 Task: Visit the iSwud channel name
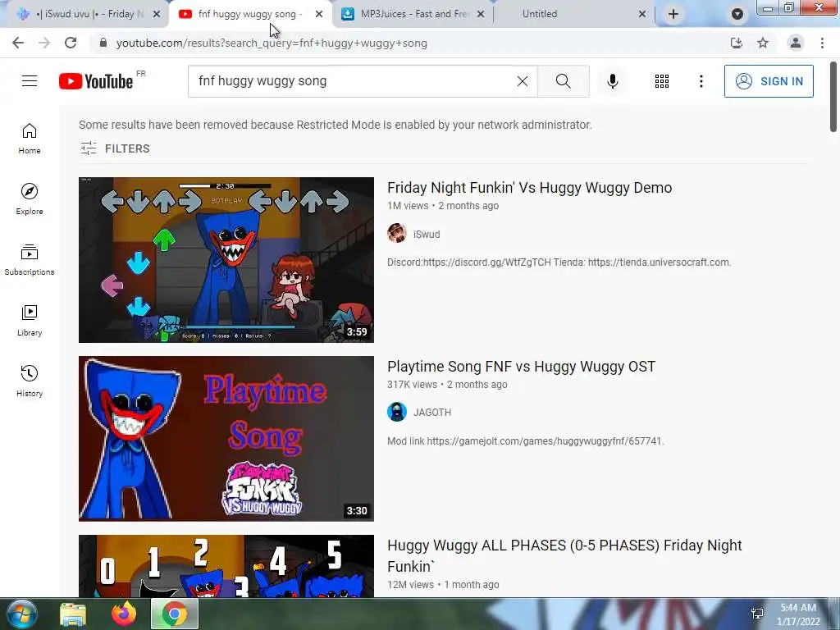(x=427, y=234)
